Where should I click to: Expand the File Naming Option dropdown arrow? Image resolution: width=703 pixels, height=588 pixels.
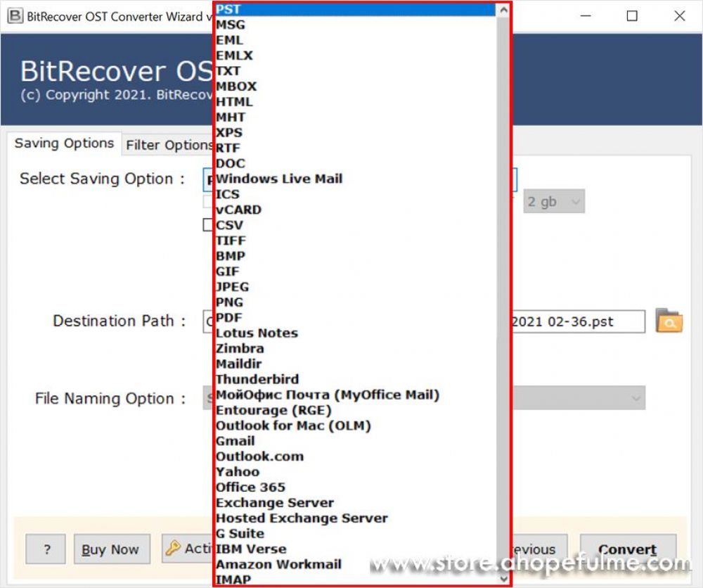[636, 398]
